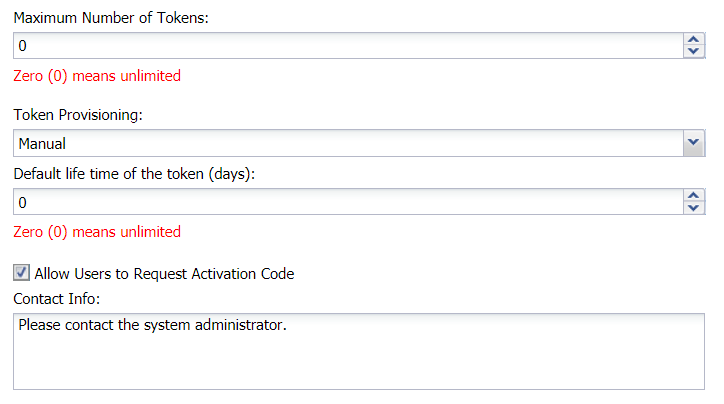Click the 0 value in Default life time field
The height and width of the screenshot is (404, 724).
pos(23,202)
